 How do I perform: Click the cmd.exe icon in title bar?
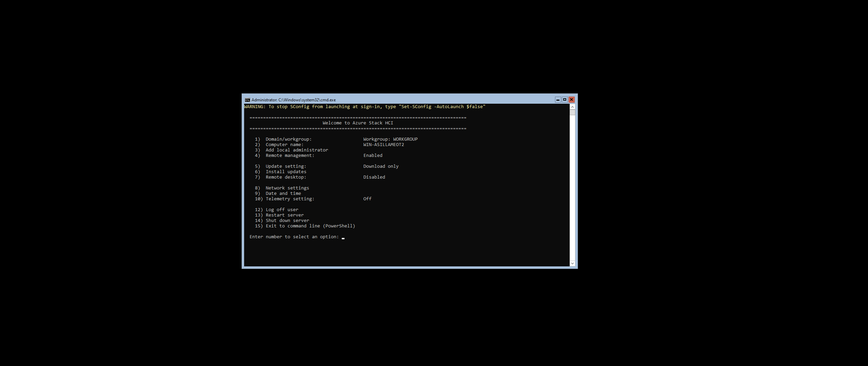pos(248,100)
